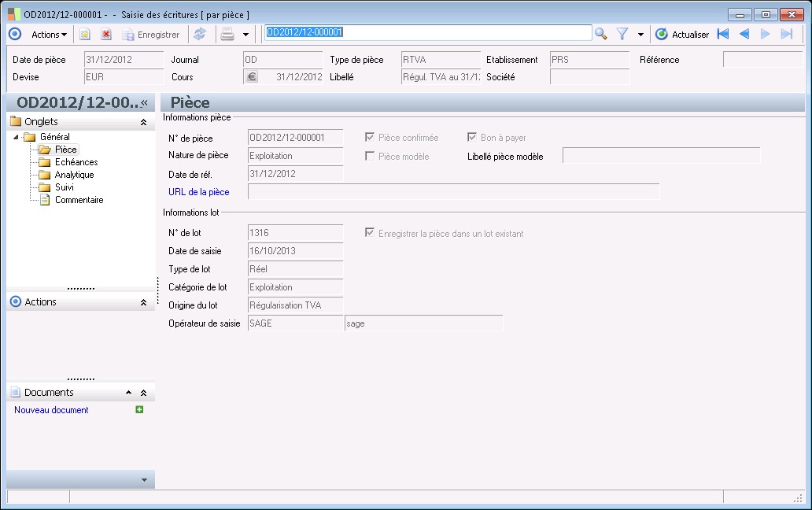Click the filter funnel icon

(622, 34)
